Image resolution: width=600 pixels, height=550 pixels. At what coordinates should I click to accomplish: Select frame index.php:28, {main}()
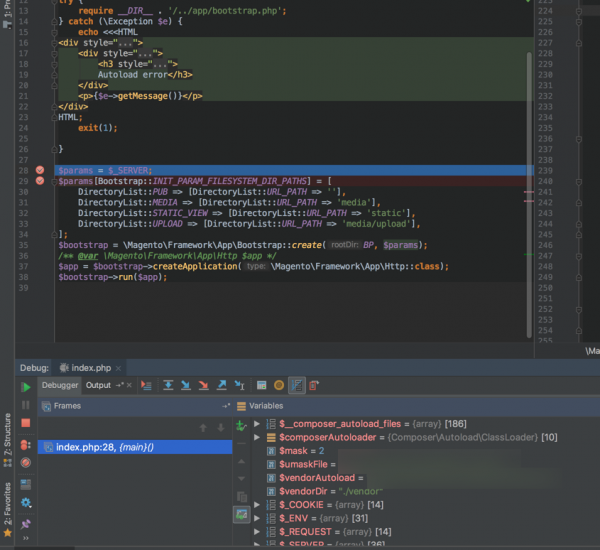[x=135, y=447]
